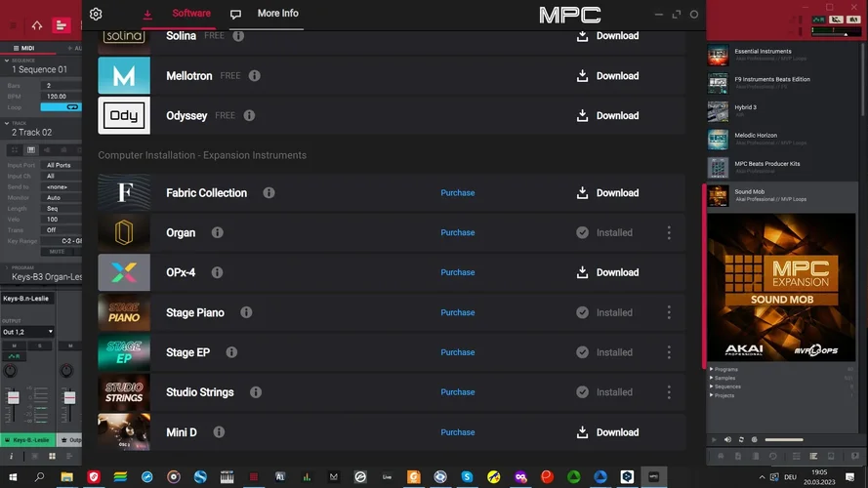The height and width of the screenshot is (488, 868).
Task: Click the MUTE button under Key Range
Action: [x=57, y=252]
